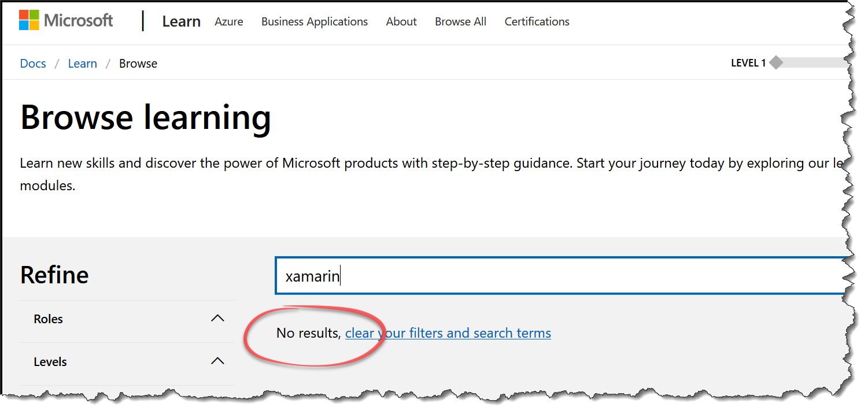
Task: Click the level diamond marker icon
Action: (x=776, y=62)
